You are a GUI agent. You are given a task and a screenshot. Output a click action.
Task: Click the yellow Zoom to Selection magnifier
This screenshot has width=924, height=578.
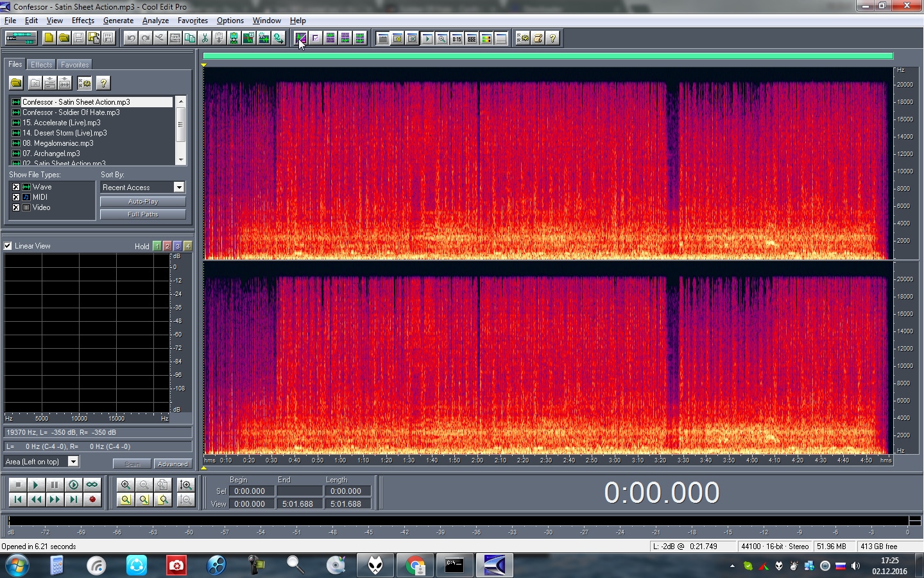pos(126,499)
